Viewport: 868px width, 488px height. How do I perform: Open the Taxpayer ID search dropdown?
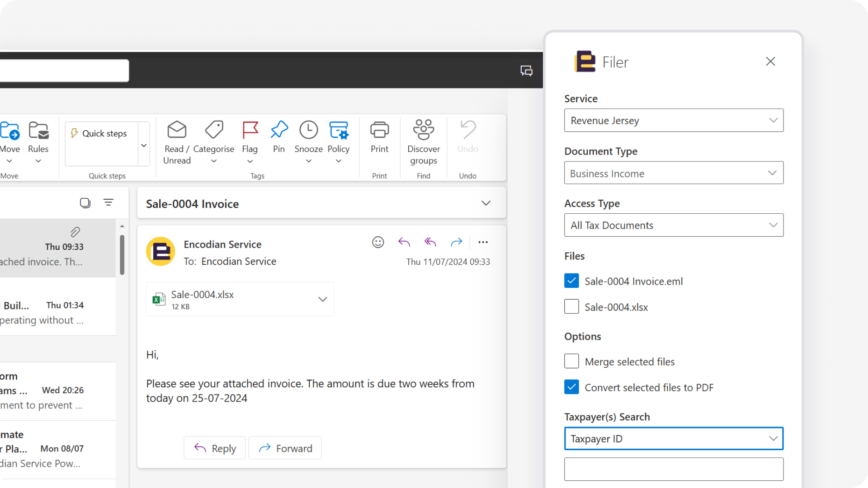tap(673, 439)
